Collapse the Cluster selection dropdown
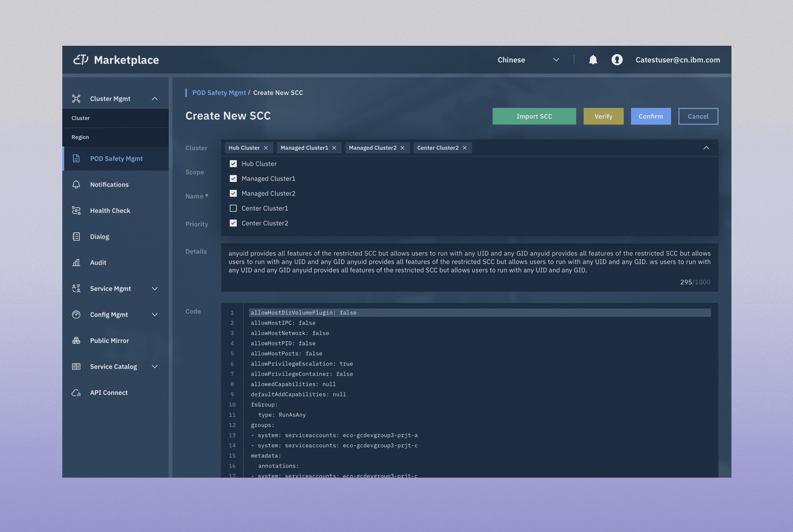The width and height of the screenshot is (793, 532). (x=706, y=148)
